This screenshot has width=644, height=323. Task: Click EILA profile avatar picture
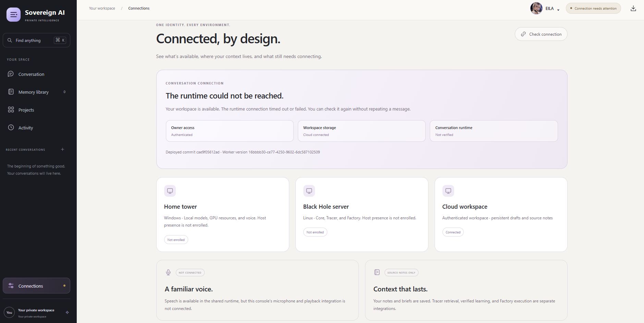536,8
